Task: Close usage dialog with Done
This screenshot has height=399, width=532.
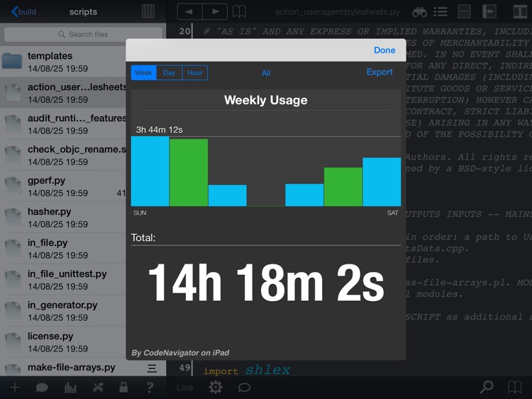Action: pyautogui.click(x=384, y=50)
